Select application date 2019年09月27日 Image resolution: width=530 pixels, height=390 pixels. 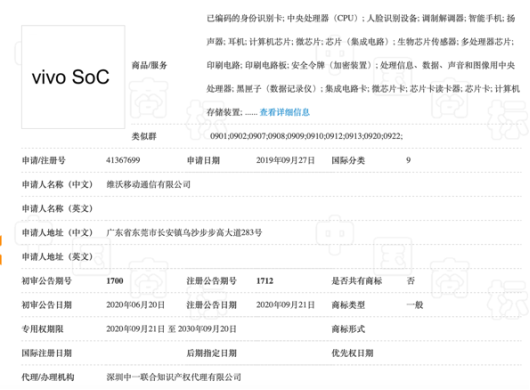click(x=285, y=160)
